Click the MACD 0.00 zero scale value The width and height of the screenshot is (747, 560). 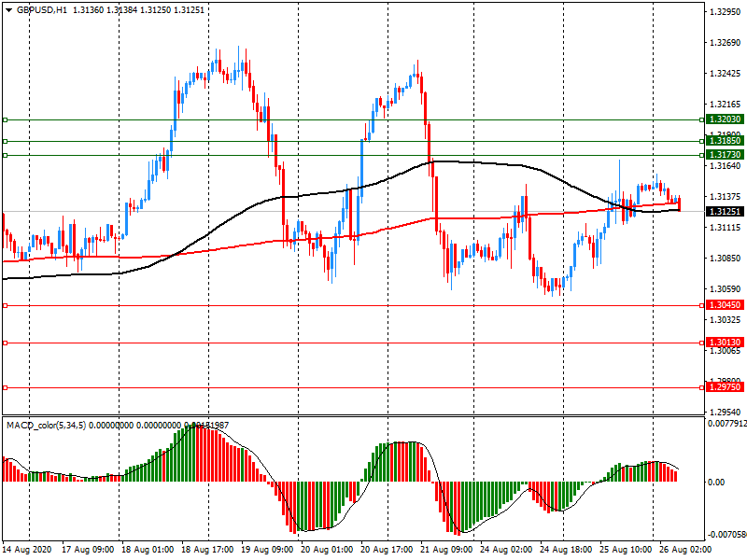(x=716, y=483)
